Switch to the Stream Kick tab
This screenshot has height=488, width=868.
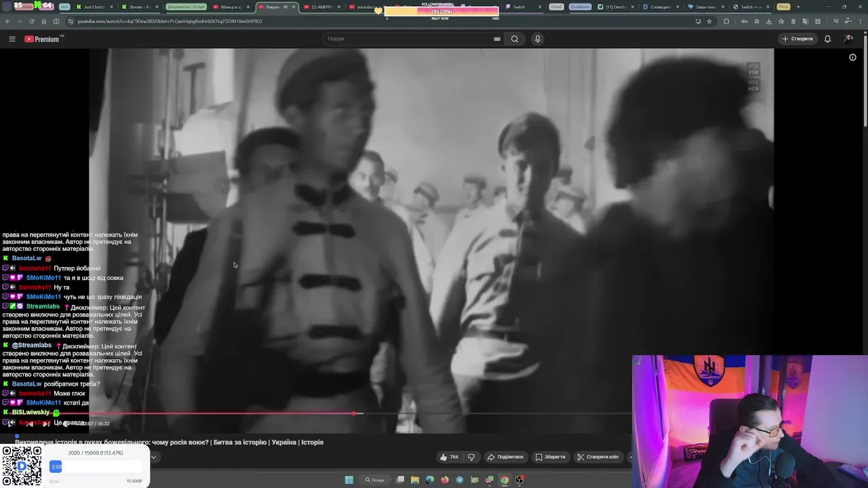140,7
